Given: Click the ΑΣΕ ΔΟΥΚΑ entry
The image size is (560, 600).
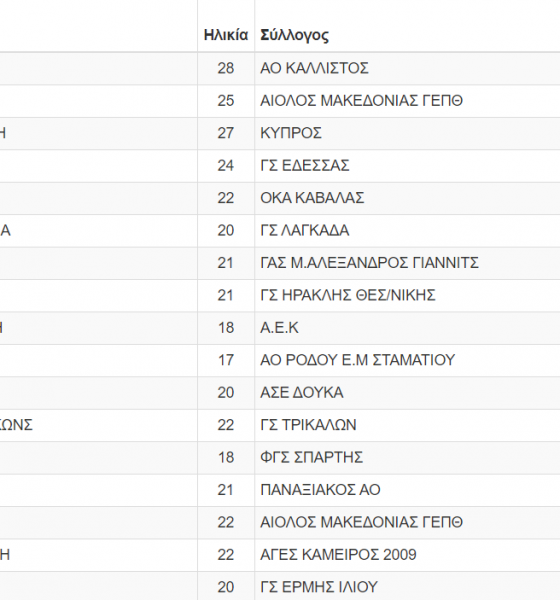Looking at the screenshot, I should 302,393.
